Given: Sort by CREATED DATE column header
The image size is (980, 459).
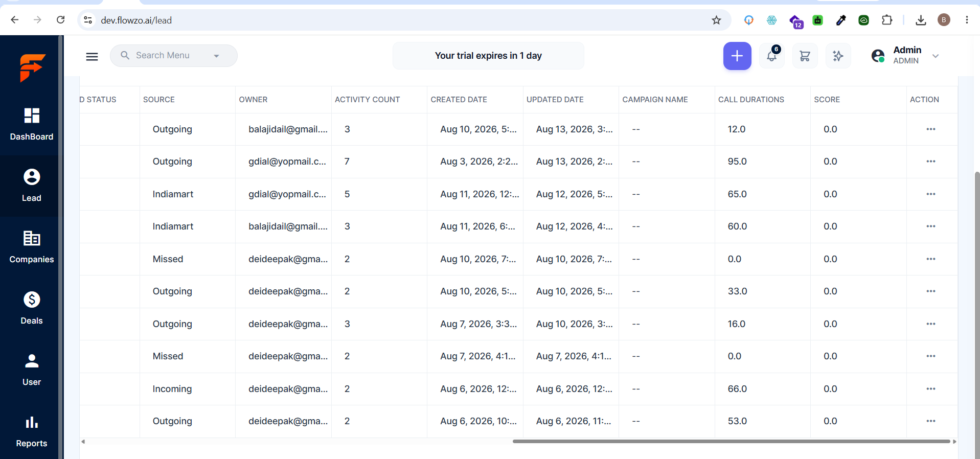Looking at the screenshot, I should point(459,100).
